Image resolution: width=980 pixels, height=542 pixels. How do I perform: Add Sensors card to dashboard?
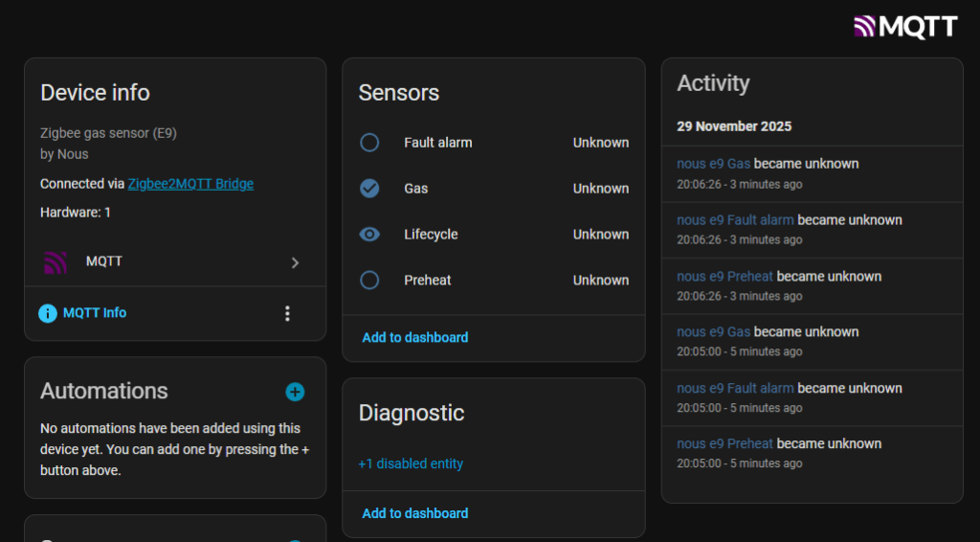pyautogui.click(x=415, y=337)
